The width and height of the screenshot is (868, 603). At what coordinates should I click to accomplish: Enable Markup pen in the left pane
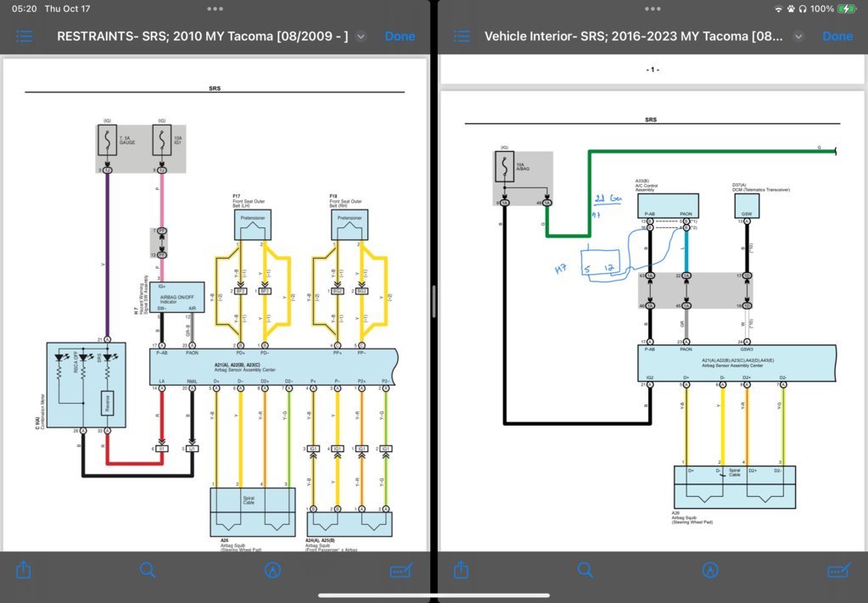pyautogui.click(x=273, y=571)
